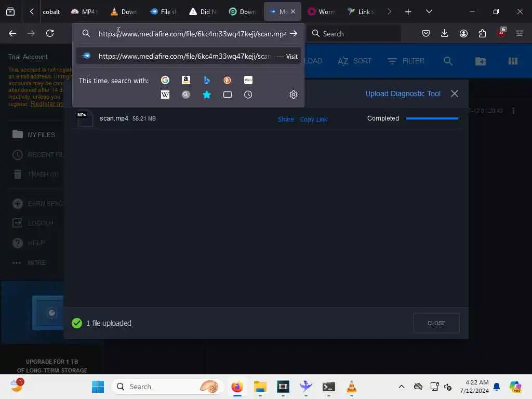Open a new browser tab
Screen dimensions: 532x399
pyautogui.click(x=408, y=12)
